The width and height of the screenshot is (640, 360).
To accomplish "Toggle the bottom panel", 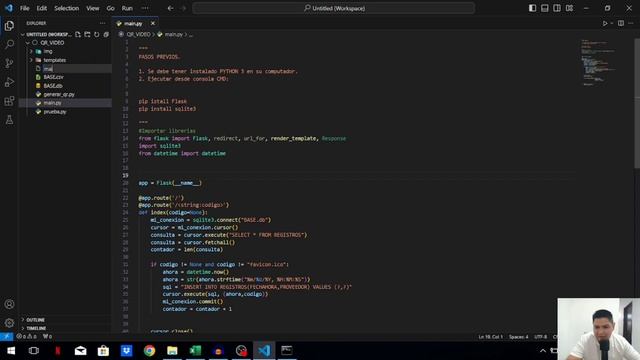I will (544, 8).
